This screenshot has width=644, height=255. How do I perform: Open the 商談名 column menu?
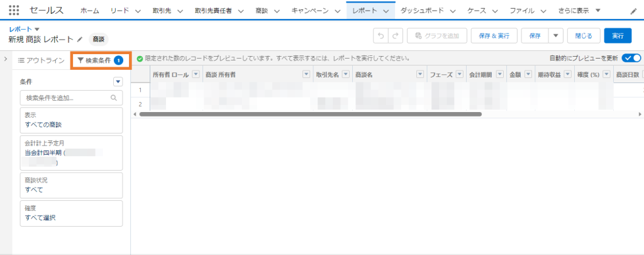(x=420, y=74)
